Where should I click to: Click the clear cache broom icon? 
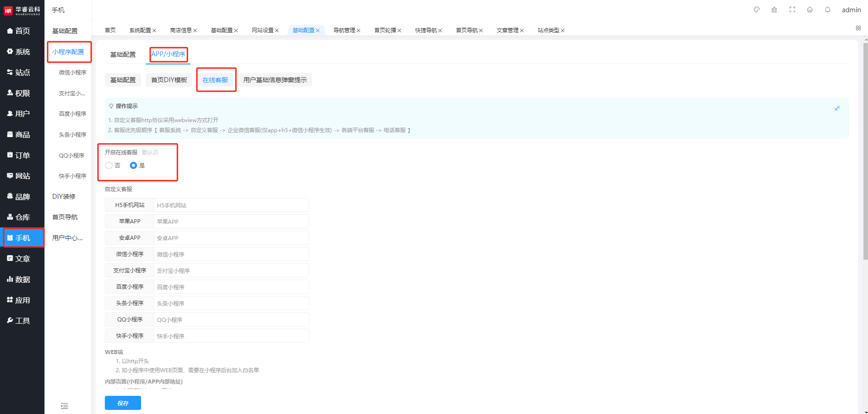click(x=774, y=10)
